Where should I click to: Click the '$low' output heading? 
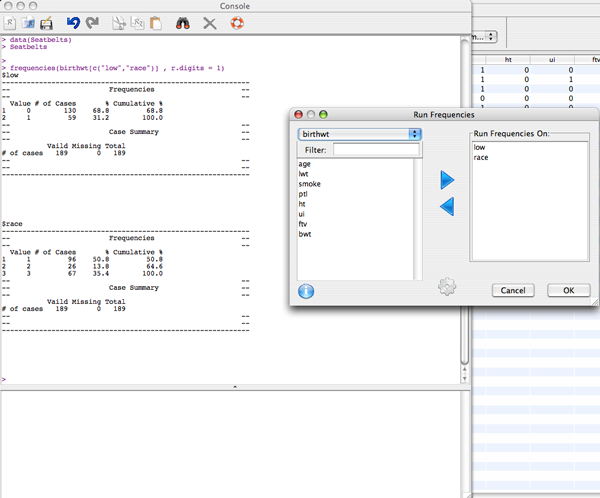pyautogui.click(x=10, y=75)
